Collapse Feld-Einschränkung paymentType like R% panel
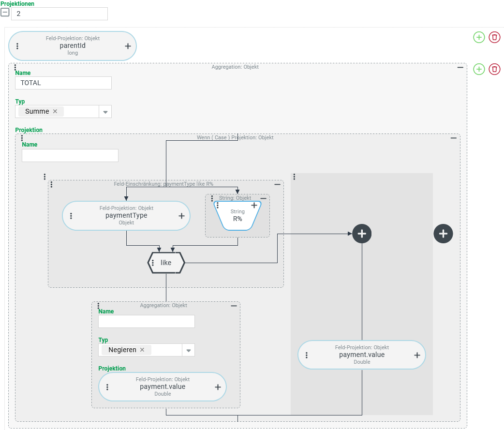 277,184
